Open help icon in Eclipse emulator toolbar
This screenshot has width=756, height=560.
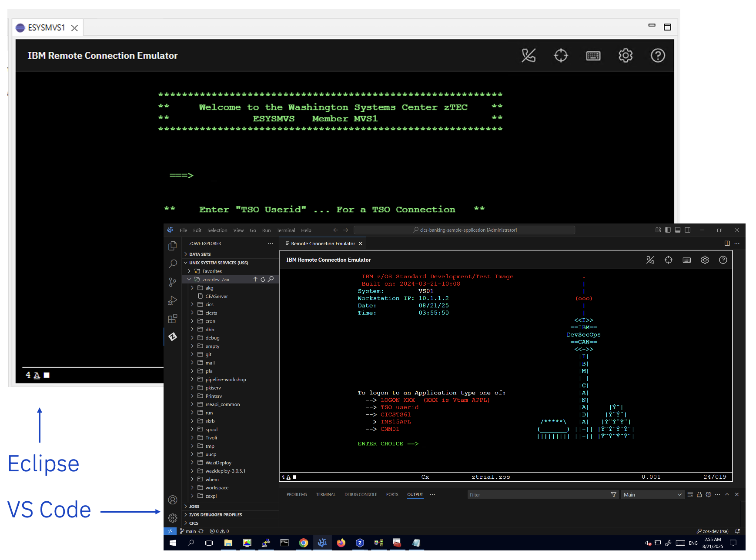pyautogui.click(x=658, y=56)
